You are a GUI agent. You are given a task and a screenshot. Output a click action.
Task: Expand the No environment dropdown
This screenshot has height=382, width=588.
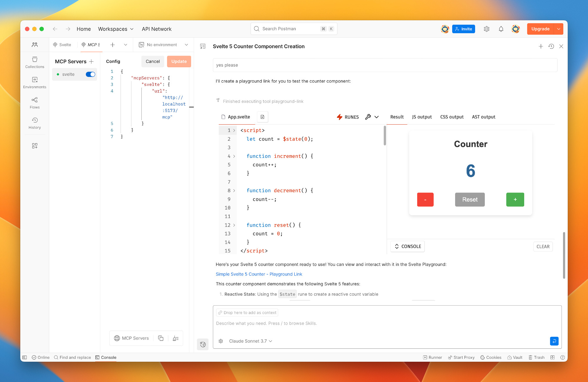163,44
